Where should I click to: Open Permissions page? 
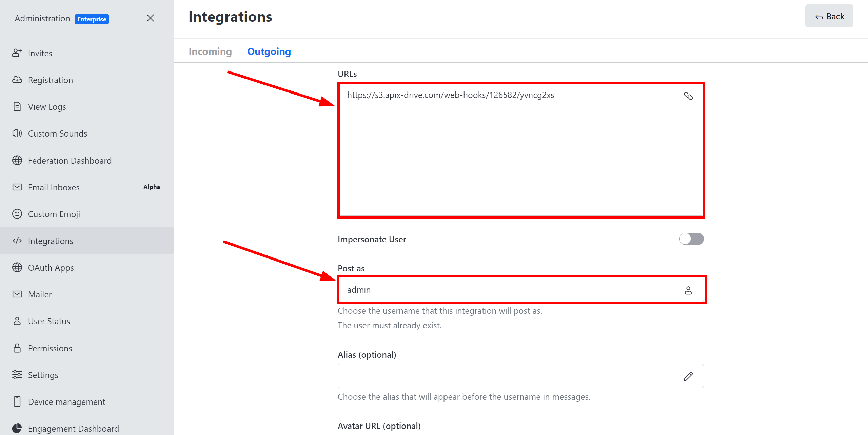coord(87,348)
